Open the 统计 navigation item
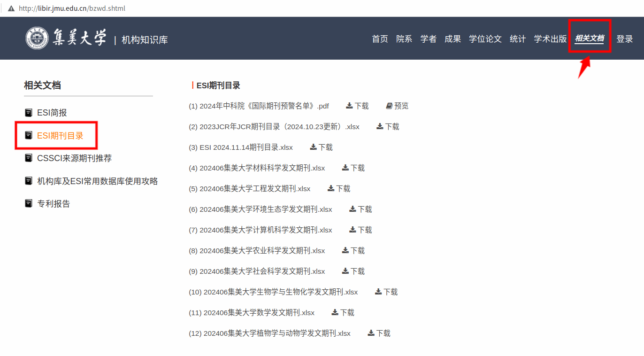644x356 pixels. 518,39
